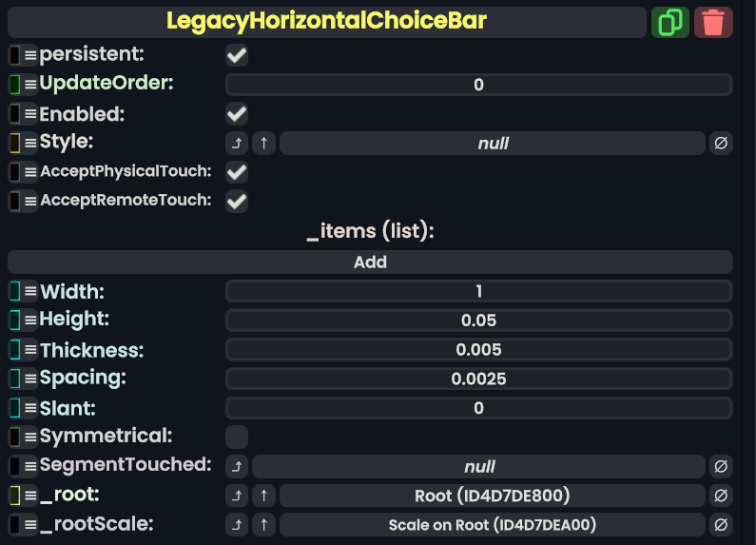Uncheck AcceptRemoteTouch
Viewport: 756px width, 545px height.
(x=237, y=201)
